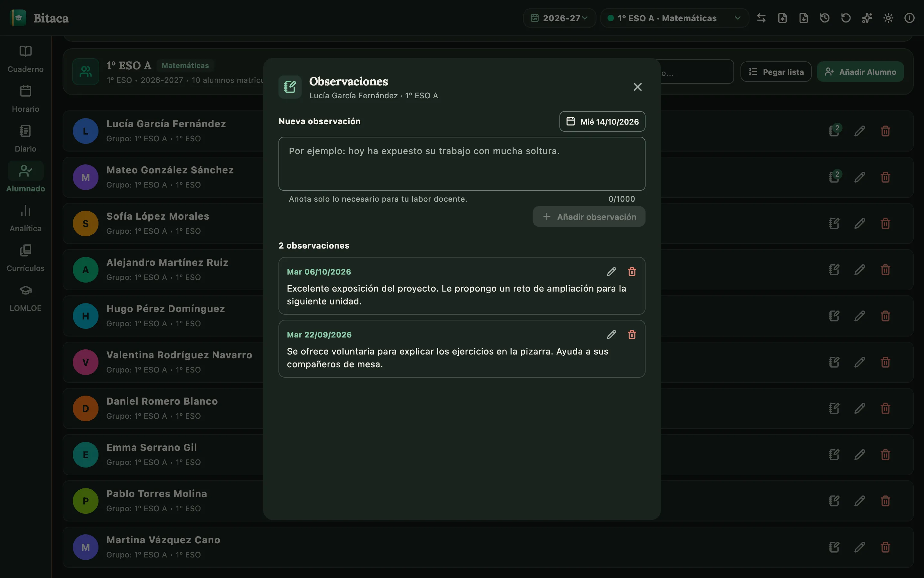Open observations for Martina Vázquez Cano

[834, 547]
